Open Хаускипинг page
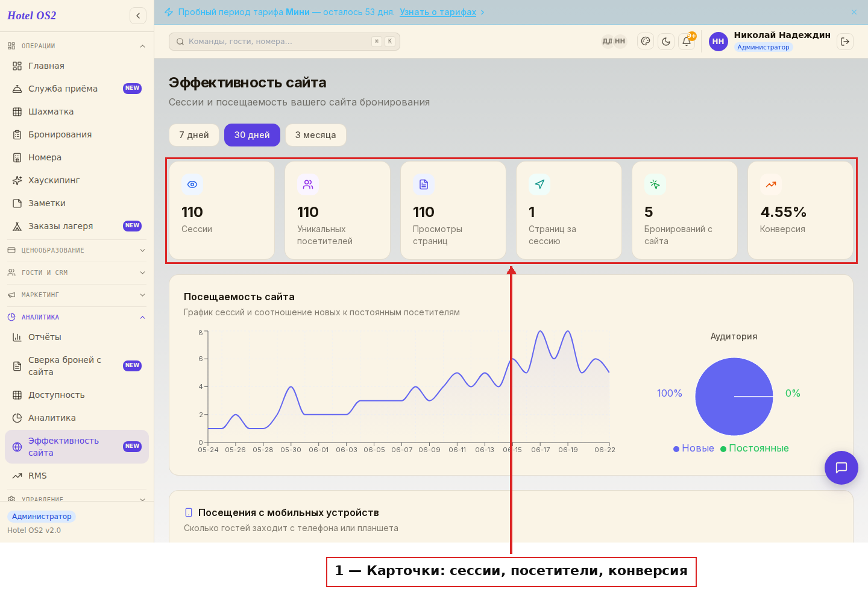The height and width of the screenshot is (601, 868). pyautogui.click(x=77, y=180)
